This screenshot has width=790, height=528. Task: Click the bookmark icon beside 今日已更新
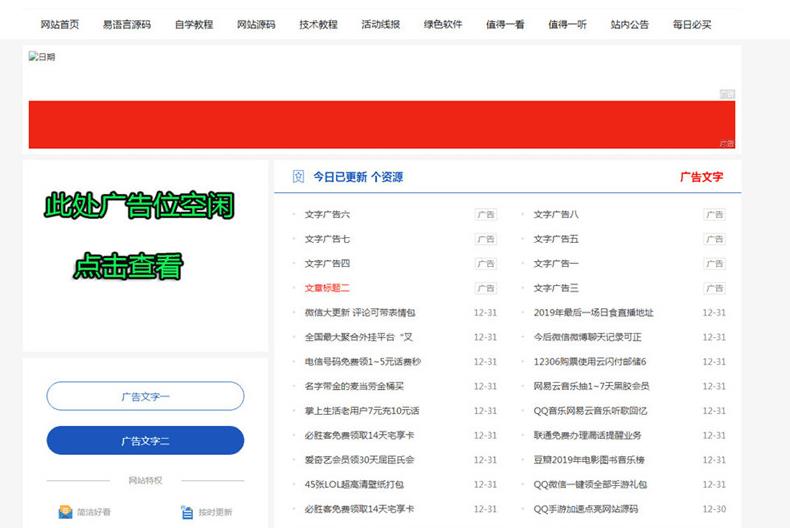pyautogui.click(x=298, y=176)
